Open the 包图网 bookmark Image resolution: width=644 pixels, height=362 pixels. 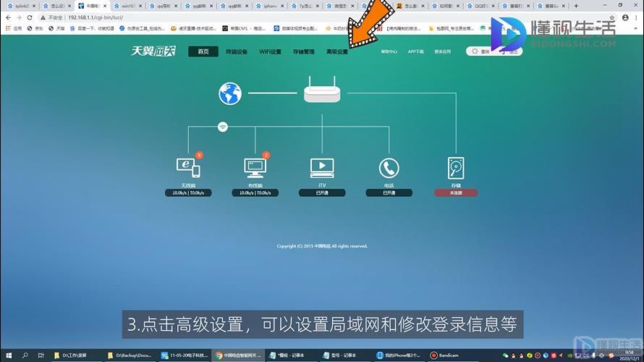tap(451, 28)
